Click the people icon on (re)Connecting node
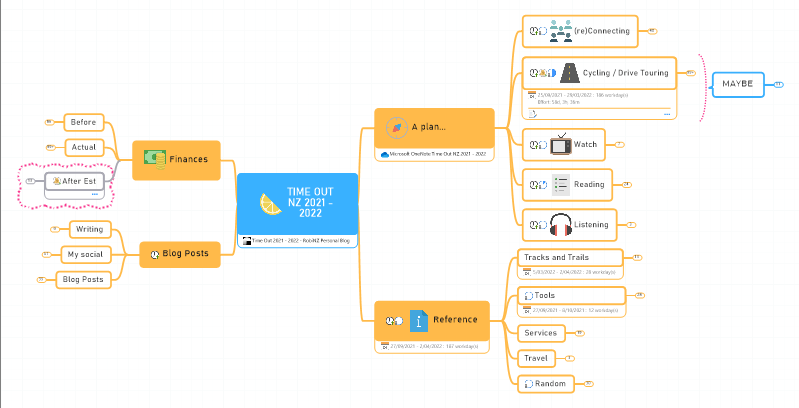This screenshot has width=799, height=408. [561, 31]
